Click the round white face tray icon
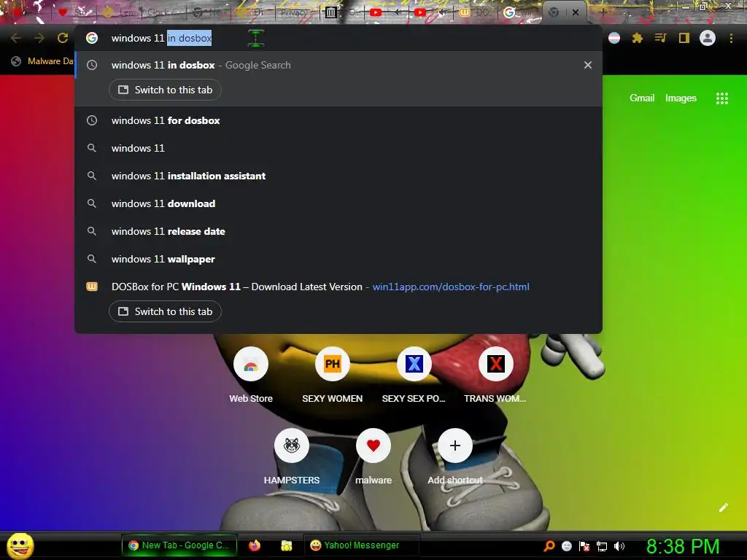Image resolution: width=747 pixels, height=560 pixels. coord(566,546)
